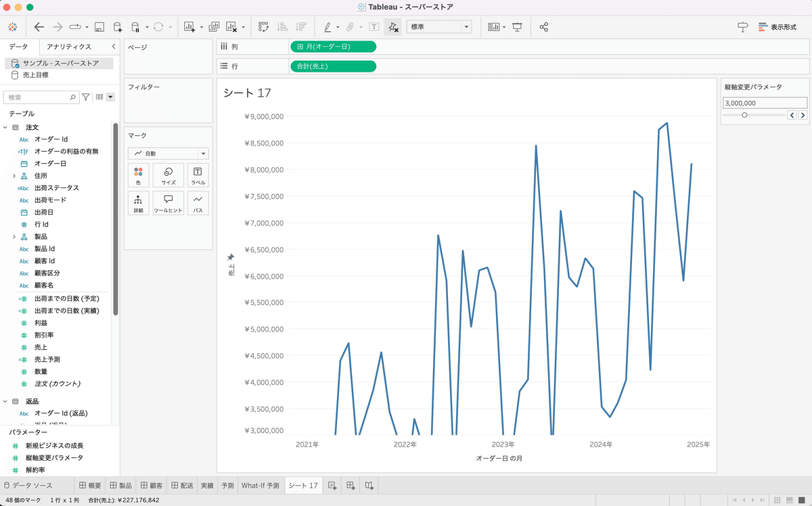
Task: Click the highlight pen icon
Action: [328, 27]
